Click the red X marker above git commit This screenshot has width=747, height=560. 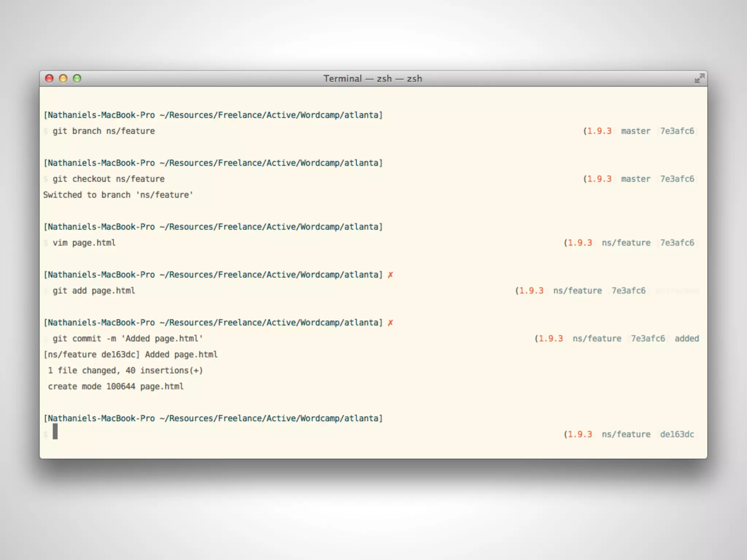(390, 323)
